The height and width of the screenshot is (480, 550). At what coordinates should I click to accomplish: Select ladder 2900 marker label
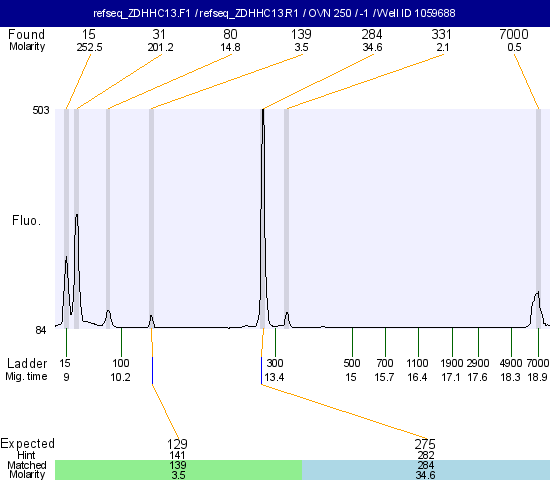(x=478, y=363)
